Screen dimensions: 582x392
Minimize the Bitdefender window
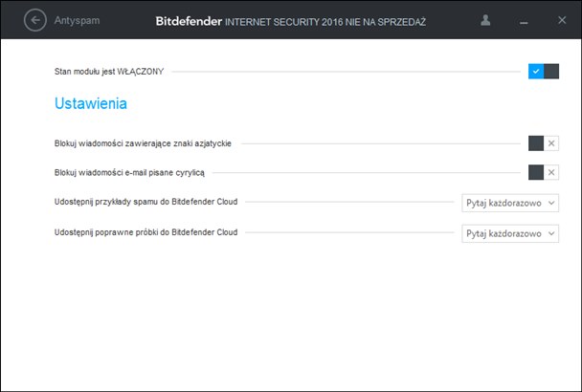tap(524, 23)
